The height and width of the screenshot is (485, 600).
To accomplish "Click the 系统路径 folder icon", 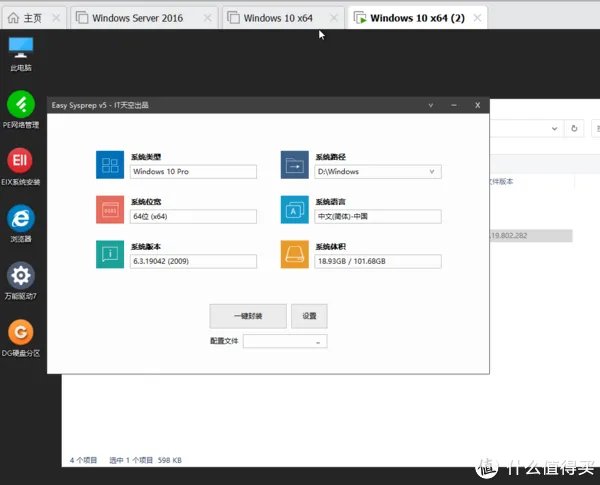I will tap(295, 165).
